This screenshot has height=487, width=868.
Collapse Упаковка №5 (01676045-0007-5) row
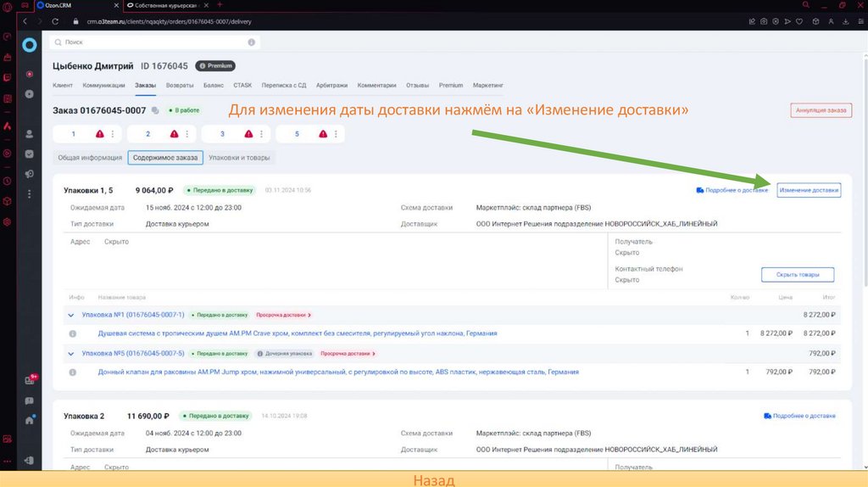click(x=71, y=354)
